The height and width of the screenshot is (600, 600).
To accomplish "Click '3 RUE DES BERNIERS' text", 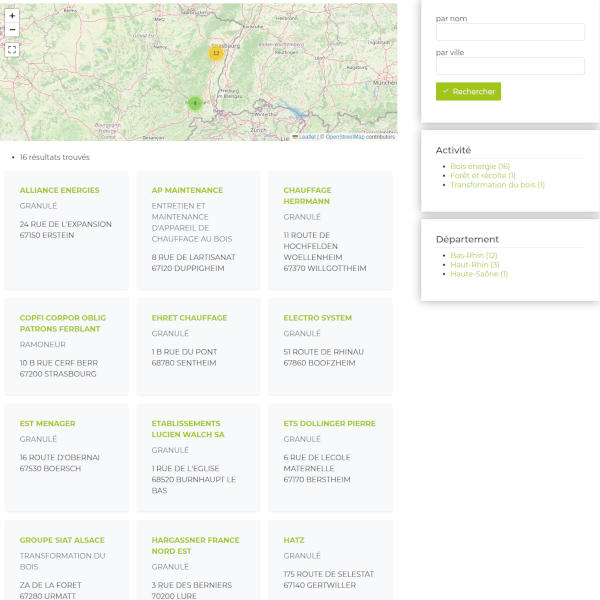I will pyautogui.click(x=191, y=585).
